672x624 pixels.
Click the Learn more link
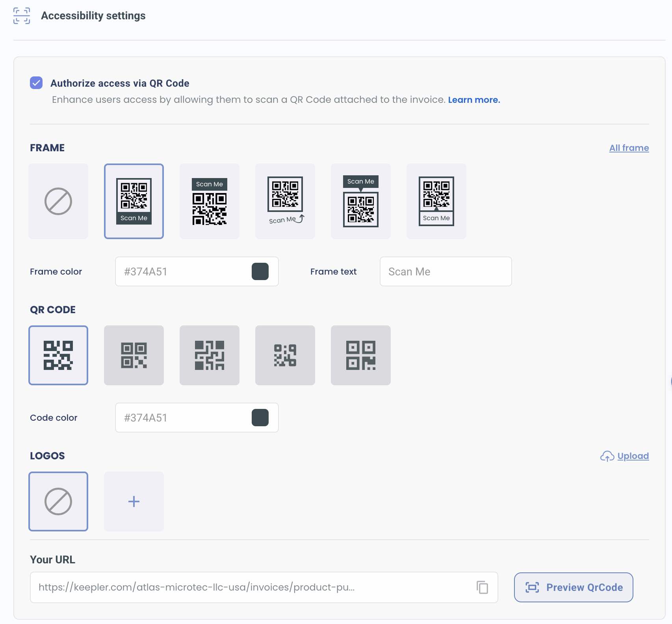(x=473, y=100)
